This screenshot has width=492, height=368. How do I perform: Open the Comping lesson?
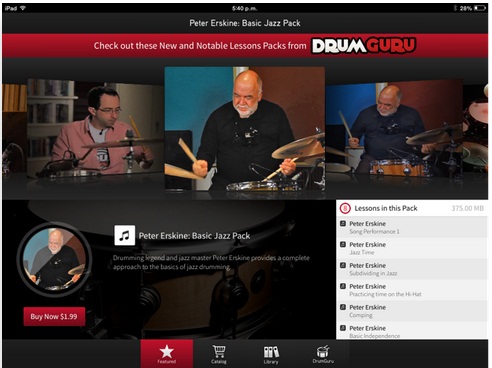click(412, 311)
